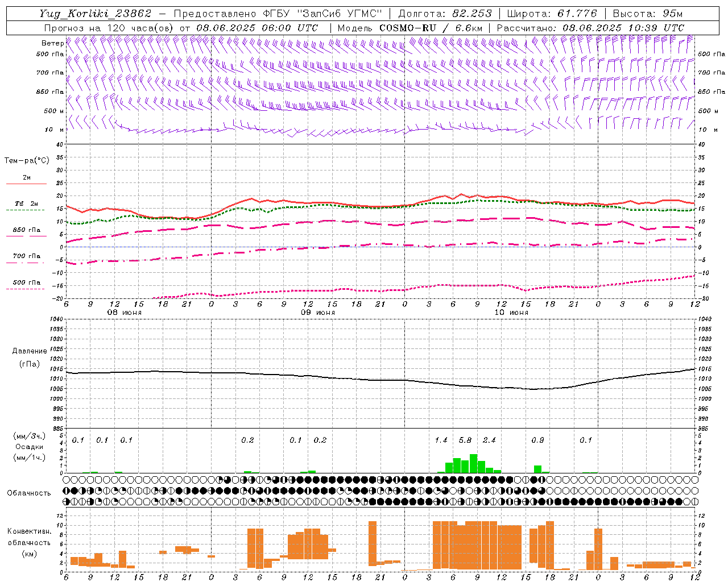Image resolution: width=728 pixels, height=582 pixels.
Task: Click the 10 июня date label
Action: pyautogui.click(x=511, y=313)
